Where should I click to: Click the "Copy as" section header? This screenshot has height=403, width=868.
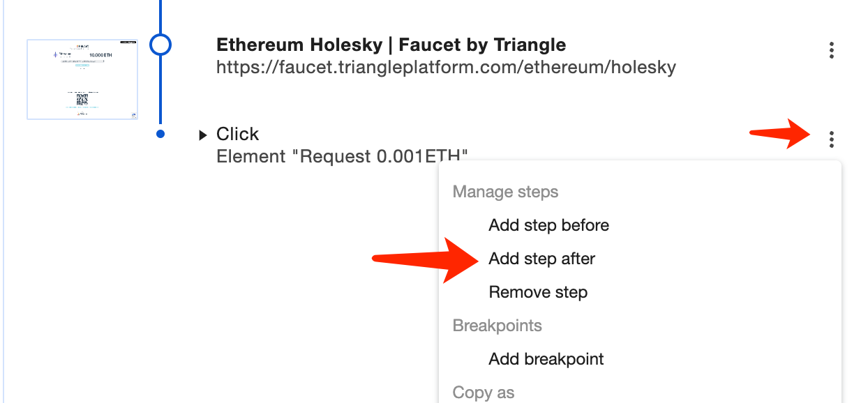[x=484, y=393]
